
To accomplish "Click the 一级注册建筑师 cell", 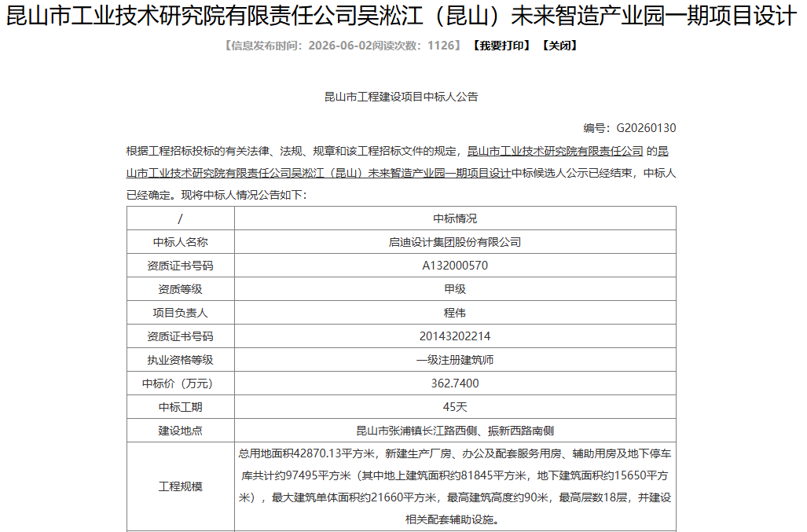I will click(x=455, y=360).
